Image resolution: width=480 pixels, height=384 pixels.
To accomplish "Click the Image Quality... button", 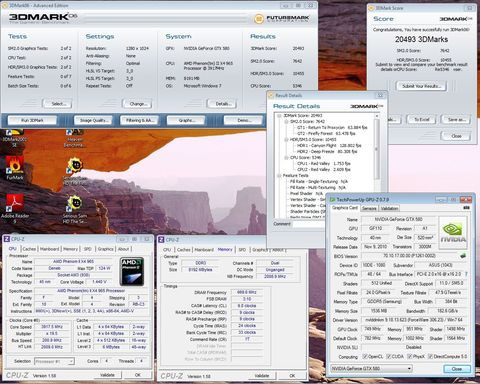I will coord(94,120).
